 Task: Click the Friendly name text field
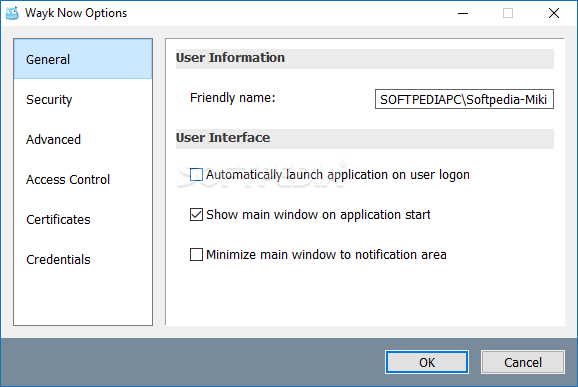click(x=464, y=99)
